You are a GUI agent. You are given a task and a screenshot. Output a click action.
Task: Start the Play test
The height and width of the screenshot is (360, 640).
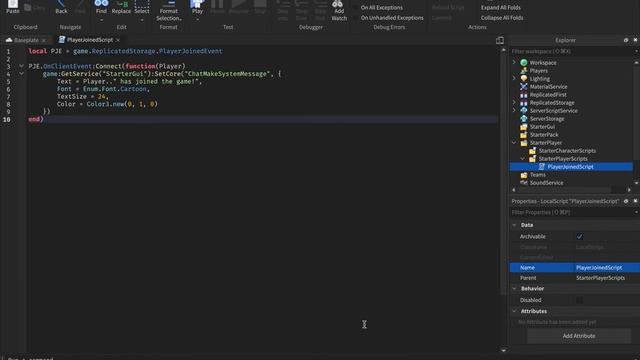(x=197, y=7)
